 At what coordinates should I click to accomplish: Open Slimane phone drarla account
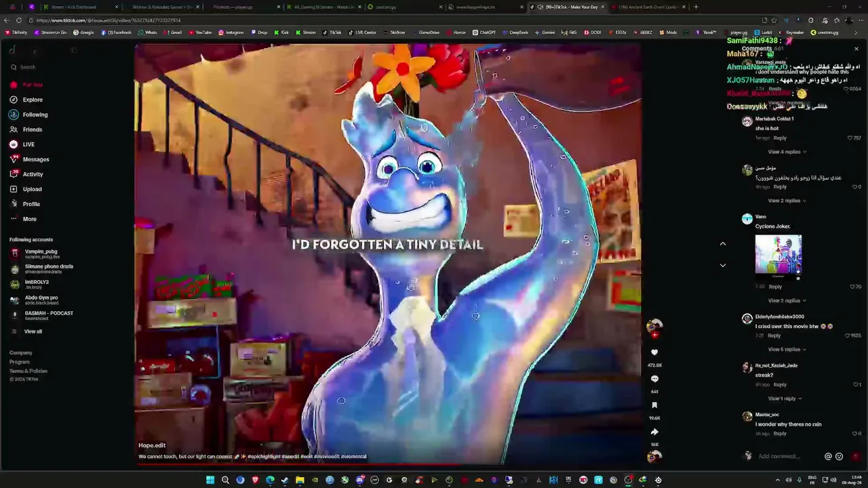click(41, 268)
